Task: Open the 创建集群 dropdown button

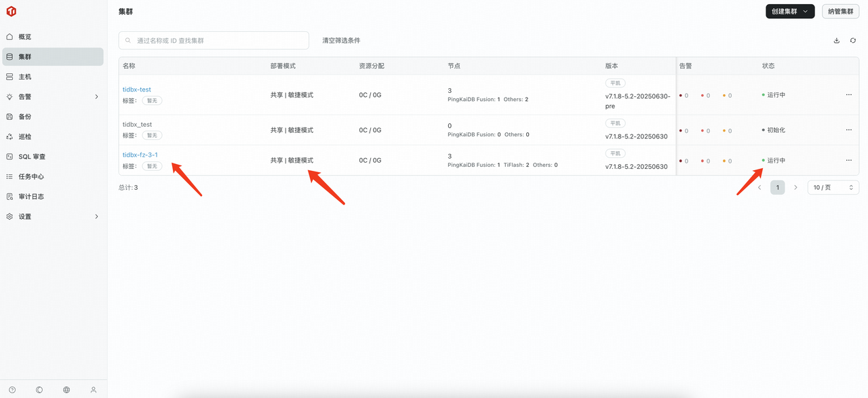Action: pos(790,12)
